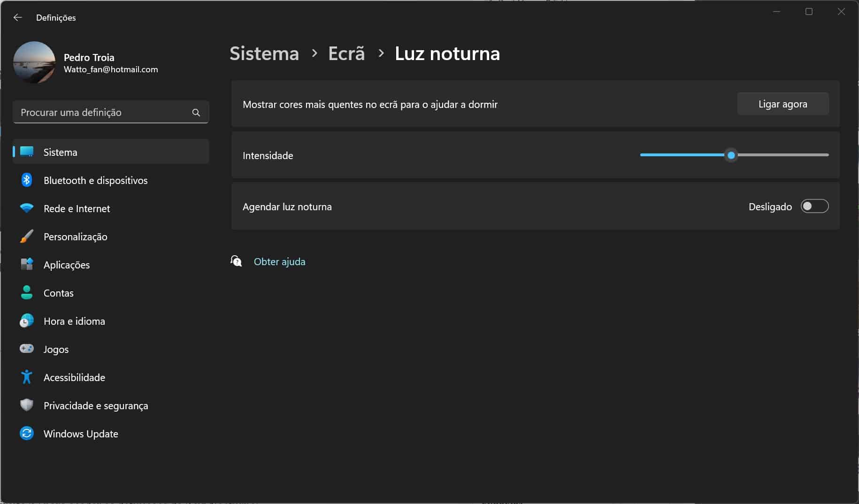Go back to Ecrã in breadcrumb

(x=346, y=53)
